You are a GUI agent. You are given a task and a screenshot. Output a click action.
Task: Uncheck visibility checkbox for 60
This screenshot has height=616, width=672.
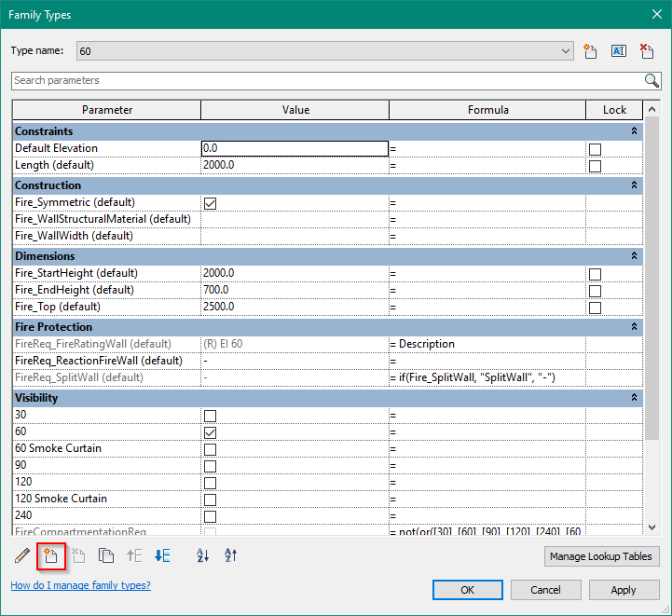coord(210,432)
